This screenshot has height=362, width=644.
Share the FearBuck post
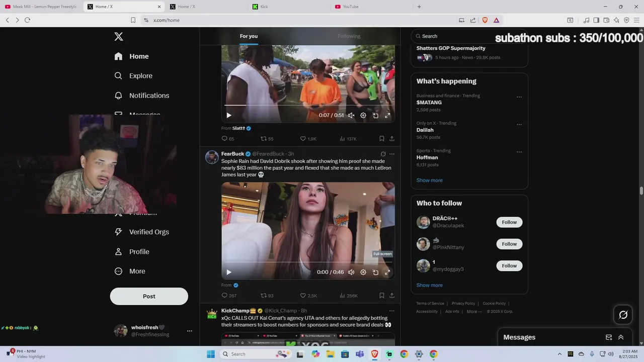click(392, 296)
